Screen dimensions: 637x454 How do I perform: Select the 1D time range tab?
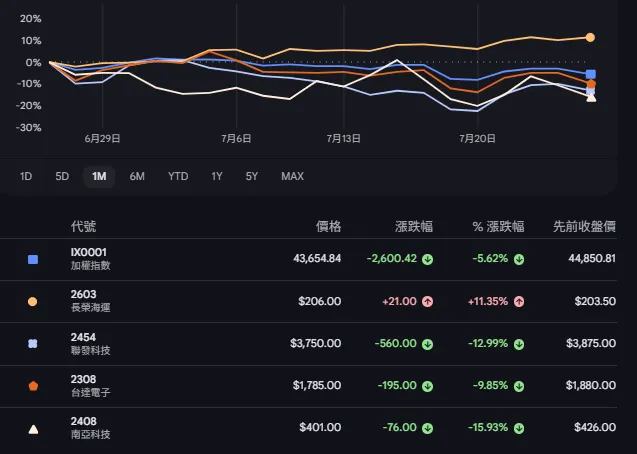click(x=26, y=176)
